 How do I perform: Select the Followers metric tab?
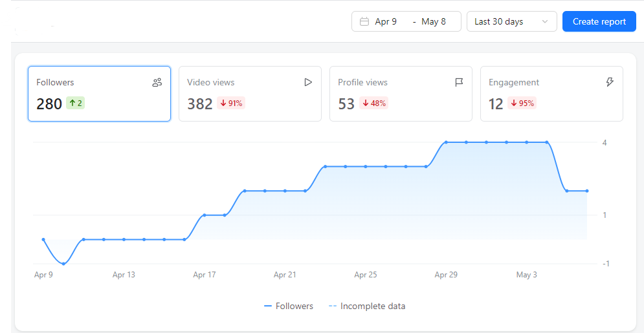pos(99,94)
